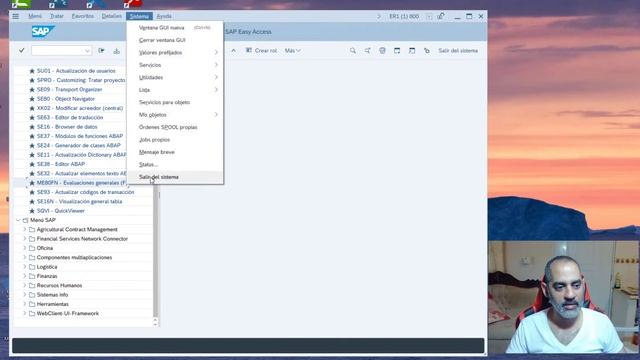Open the Tratar menu
640x360 pixels.
click(x=57, y=16)
